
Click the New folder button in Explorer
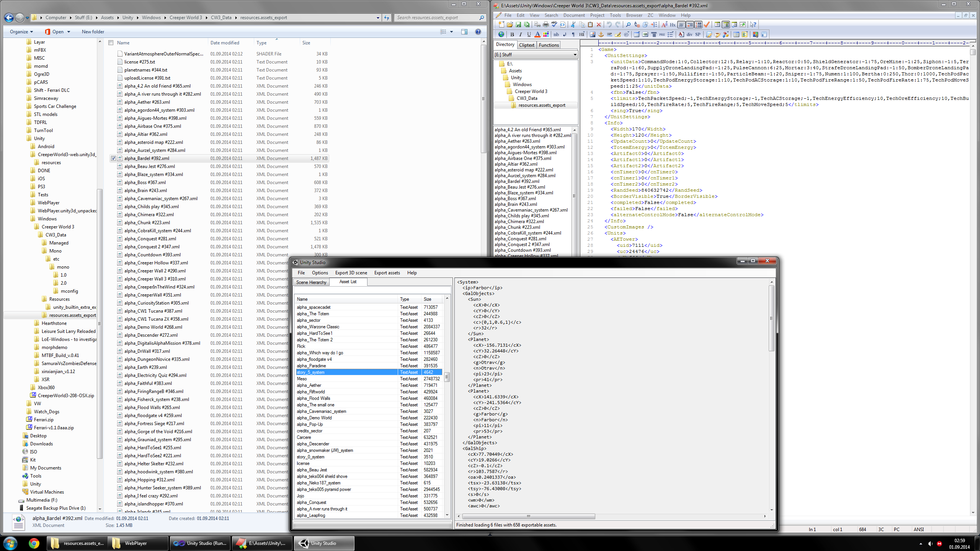[93, 31]
